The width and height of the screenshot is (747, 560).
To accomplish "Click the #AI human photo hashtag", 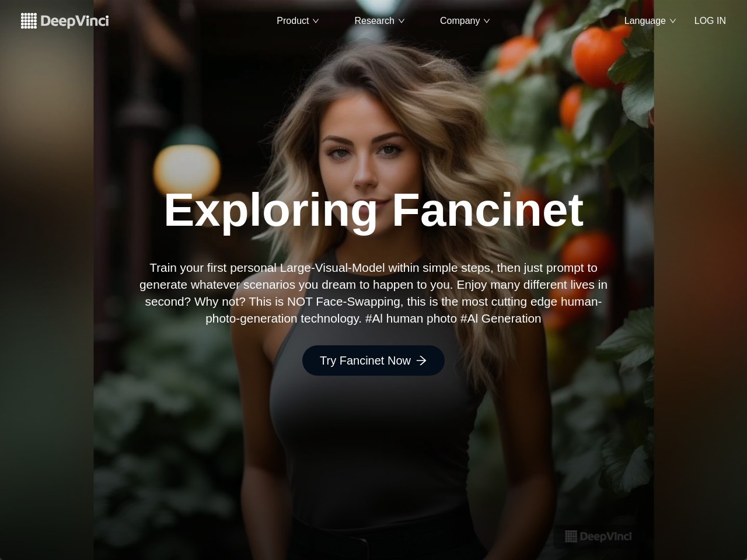I will point(411,318).
